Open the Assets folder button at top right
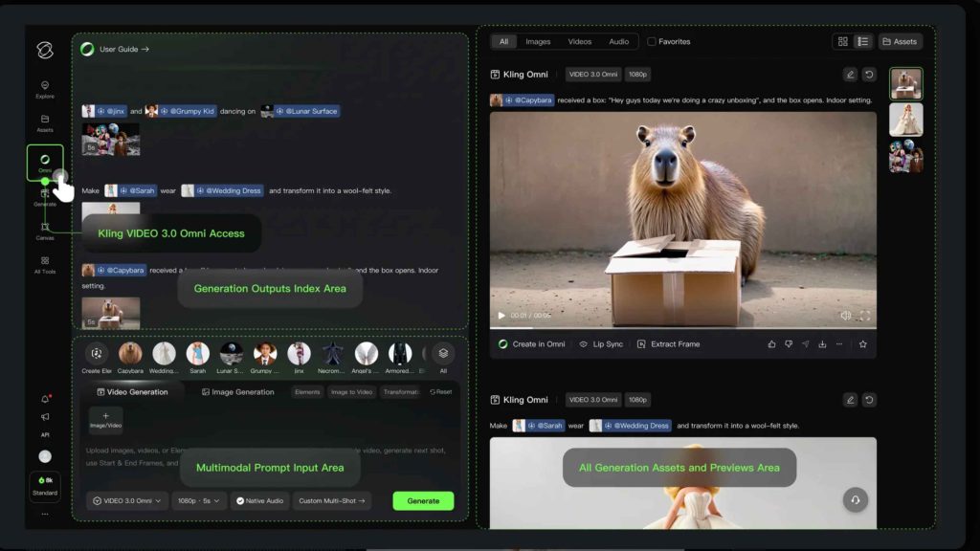The width and height of the screenshot is (980, 551). pyautogui.click(x=900, y=41)
